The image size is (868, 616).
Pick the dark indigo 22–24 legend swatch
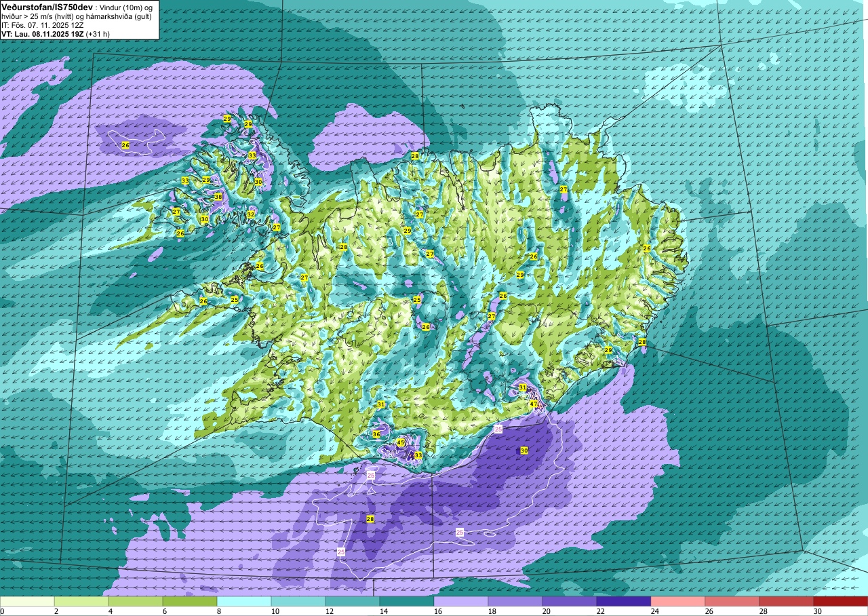pyautogui.click(x=624, y=601)
